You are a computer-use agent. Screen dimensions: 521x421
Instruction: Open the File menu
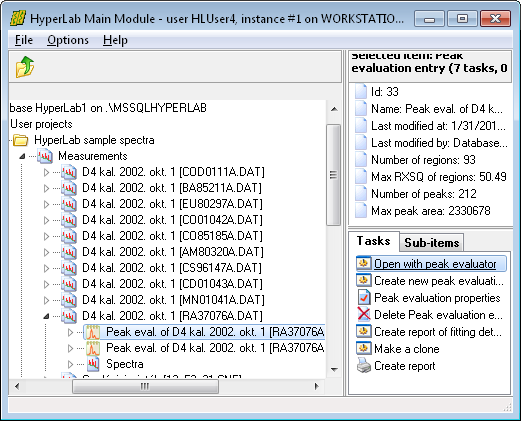click(x=24, y=40)
